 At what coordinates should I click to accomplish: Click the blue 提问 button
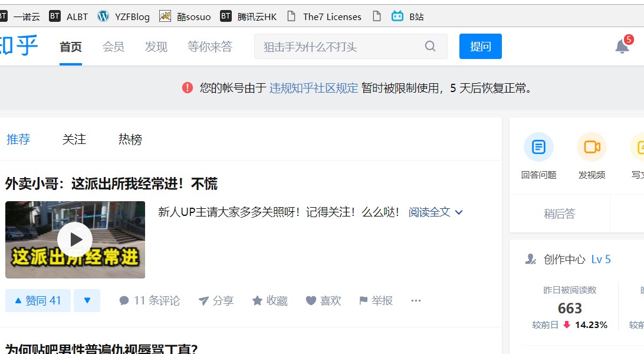point(480,47)
